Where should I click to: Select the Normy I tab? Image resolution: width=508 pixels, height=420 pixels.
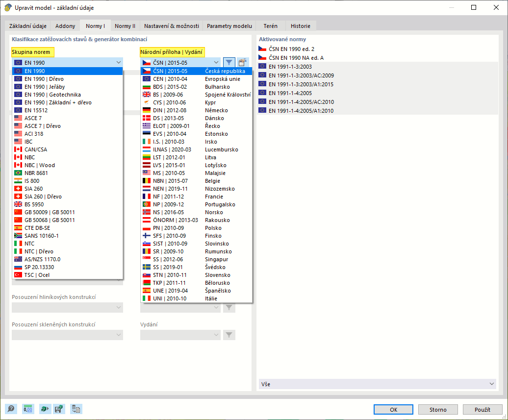click(95, 26)
